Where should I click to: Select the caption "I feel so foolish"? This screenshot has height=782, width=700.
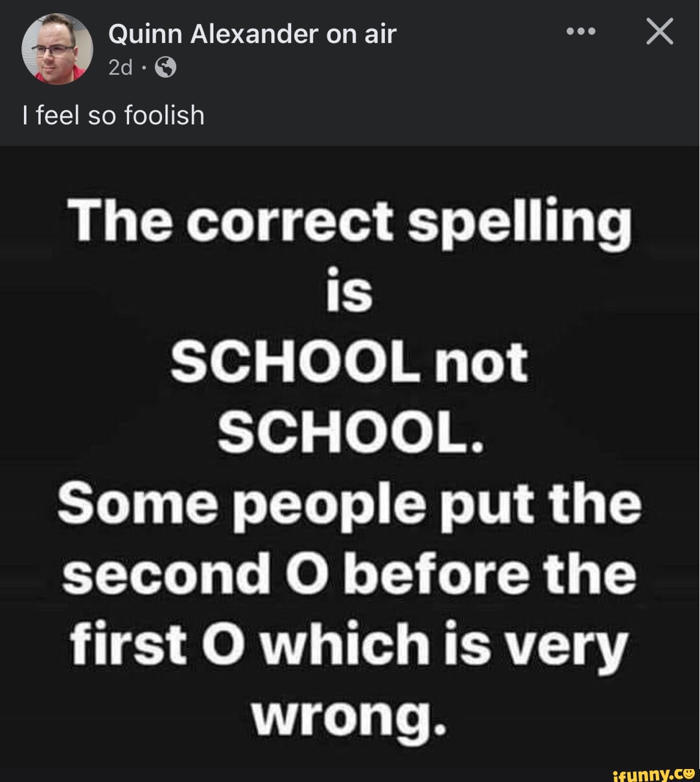pos(113,115)
